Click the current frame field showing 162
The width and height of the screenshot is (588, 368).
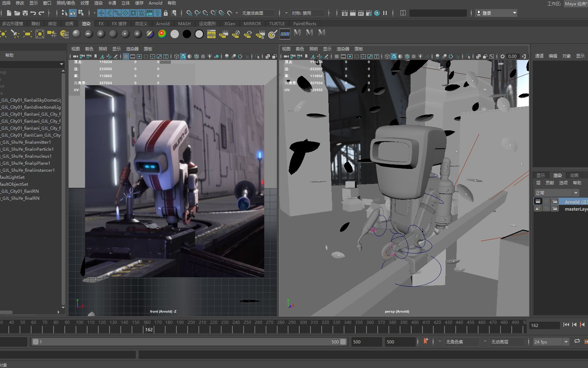pos(545,325)
